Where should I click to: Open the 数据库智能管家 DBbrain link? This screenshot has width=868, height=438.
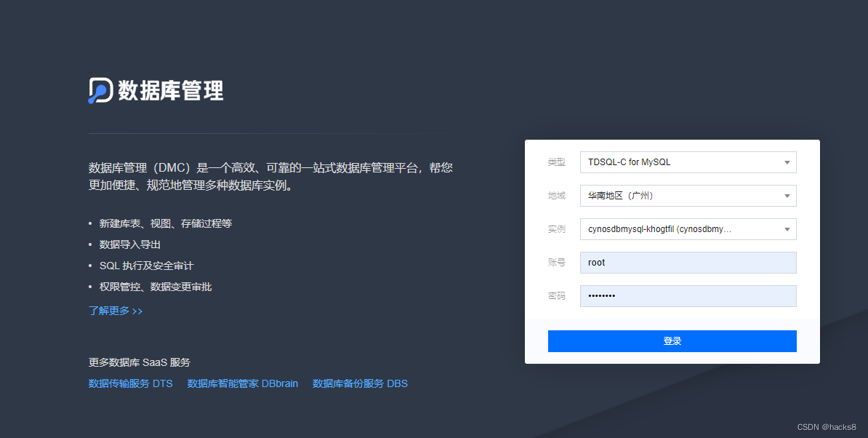pyautogui.click(x=243, y=383)
